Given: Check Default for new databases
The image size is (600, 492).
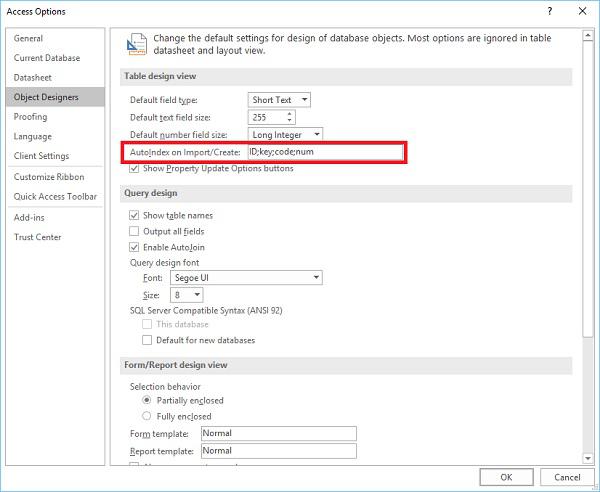Looking at the screenshot, I should (x=148, y=340).
